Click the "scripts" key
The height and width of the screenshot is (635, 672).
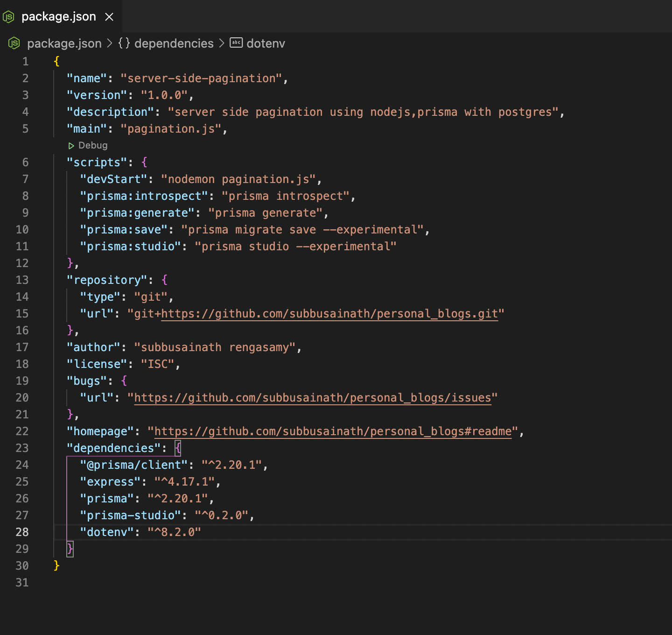tap(97, 162)
